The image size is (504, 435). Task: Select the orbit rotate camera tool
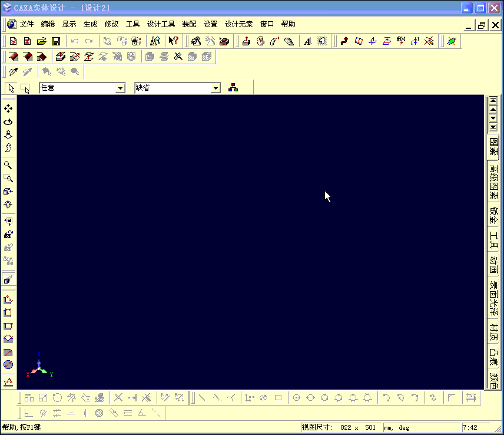click(x=8, y=122)
